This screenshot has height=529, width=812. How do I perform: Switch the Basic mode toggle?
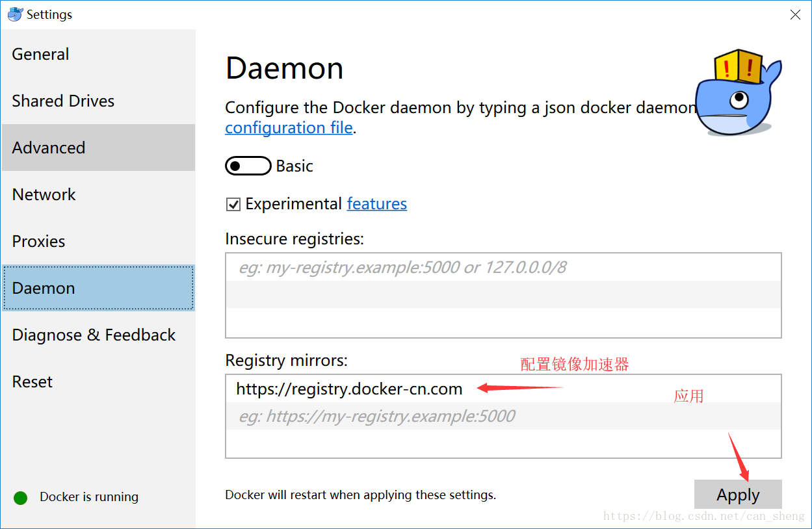248,166
